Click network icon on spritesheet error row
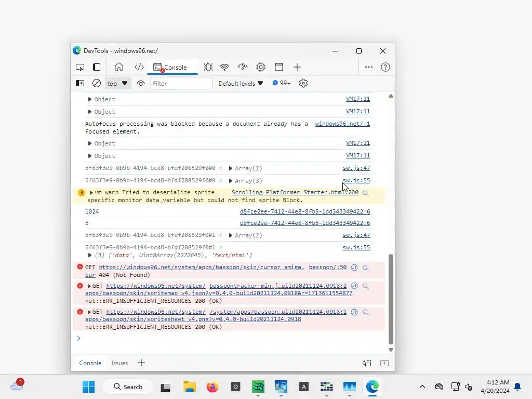This screenshot has width=532, height=399. click(x=354, y=312)
